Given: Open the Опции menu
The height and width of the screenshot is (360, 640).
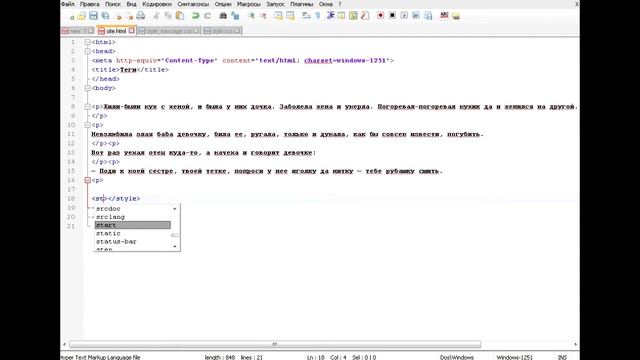Looking at the screenshot, I should click(223, 4).
